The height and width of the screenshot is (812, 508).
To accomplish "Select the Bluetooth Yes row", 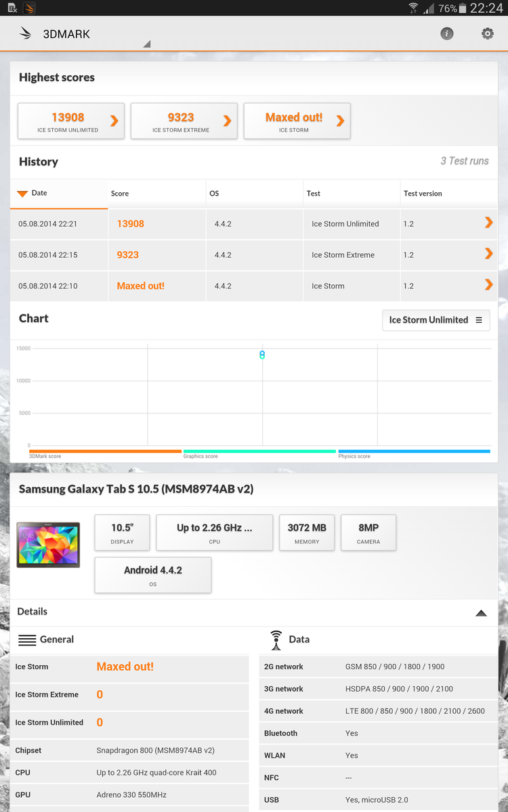I will point(379,734).
